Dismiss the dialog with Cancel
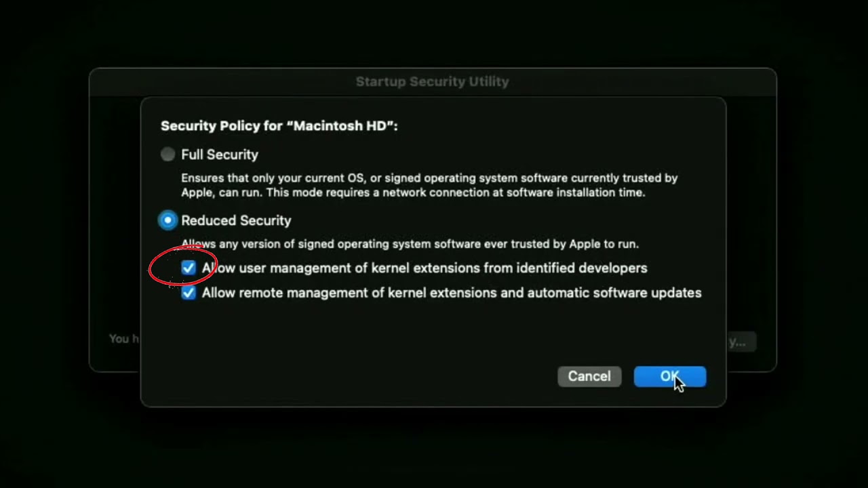The image size is (868, 488). (x=589, y=376)
